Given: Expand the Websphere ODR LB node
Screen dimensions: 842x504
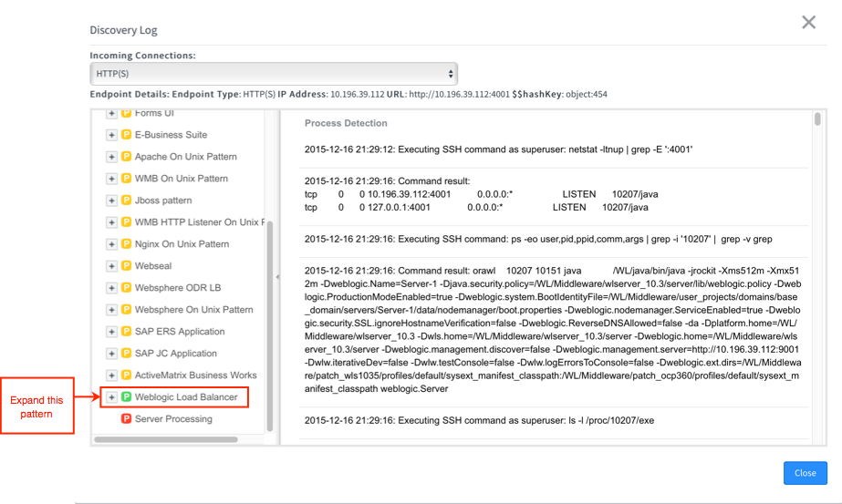Looking at the screenshot, I should point(111,288).
